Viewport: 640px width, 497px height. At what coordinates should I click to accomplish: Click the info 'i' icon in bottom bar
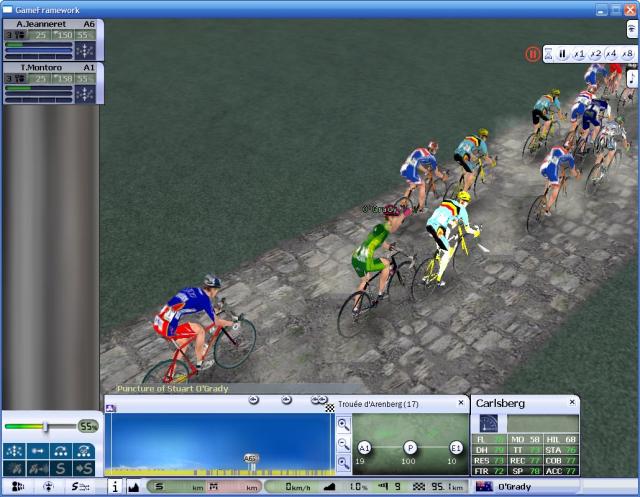[114, 486]
